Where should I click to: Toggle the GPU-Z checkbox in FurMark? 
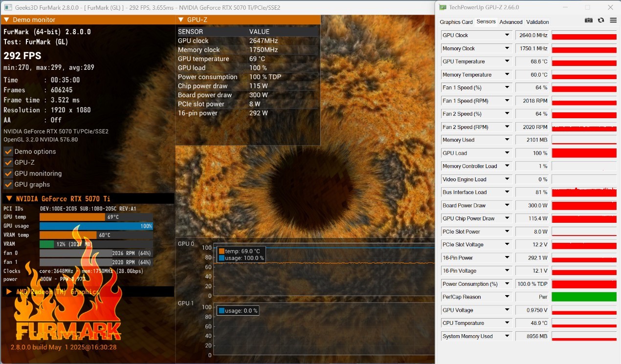(x=8, y=162)
